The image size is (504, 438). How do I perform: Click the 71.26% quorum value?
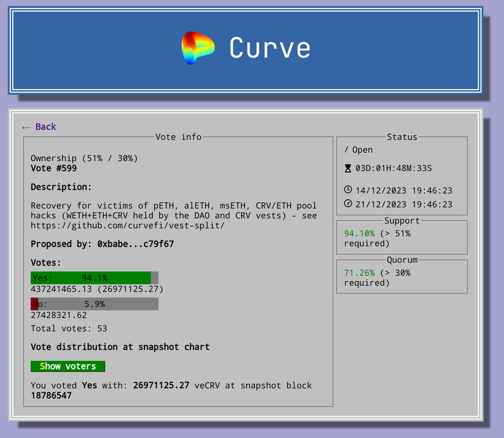(359, 273)
